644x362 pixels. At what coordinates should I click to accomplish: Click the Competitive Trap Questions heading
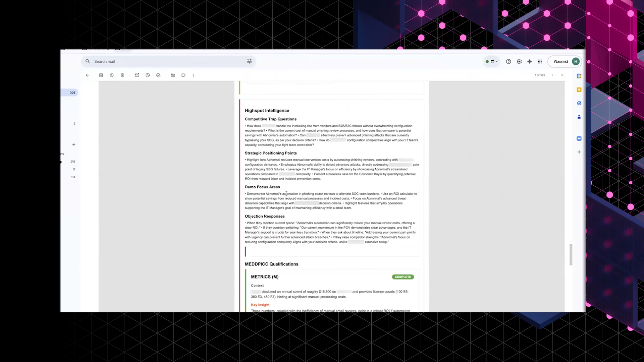tap(271, 119)
